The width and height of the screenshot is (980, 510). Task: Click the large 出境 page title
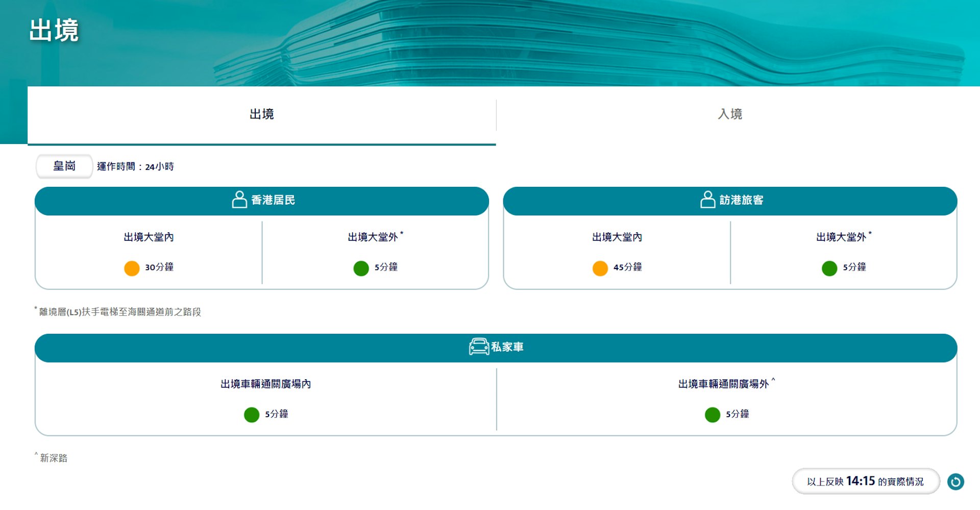coord(54,30)
